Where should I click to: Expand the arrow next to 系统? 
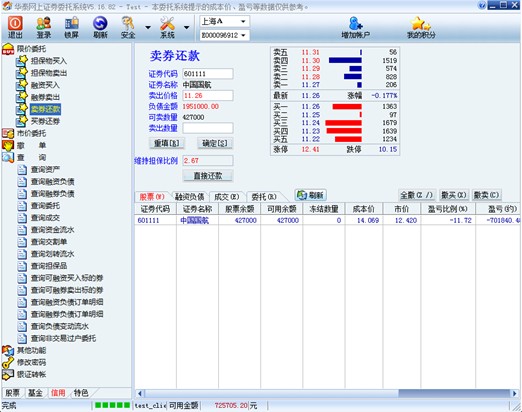[x=187, y=27]
